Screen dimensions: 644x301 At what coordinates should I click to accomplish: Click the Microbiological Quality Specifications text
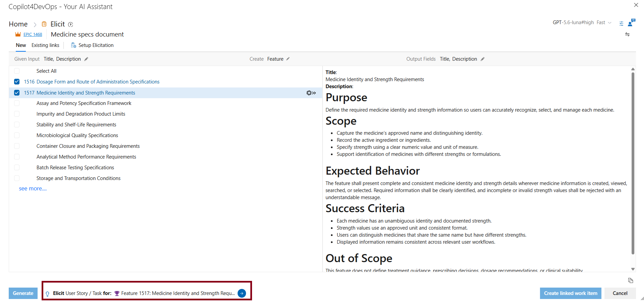[77, 135]
